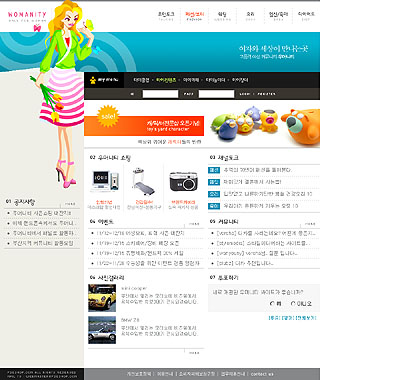Image resolution: width=400 pixels, height=380 pixels.
Task: Open the mini cooper gallery title
Action: click(134, 288)
